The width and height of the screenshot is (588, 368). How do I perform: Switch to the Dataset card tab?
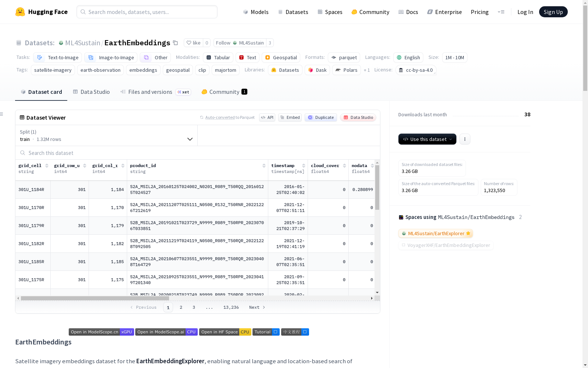tap(41, 92)
